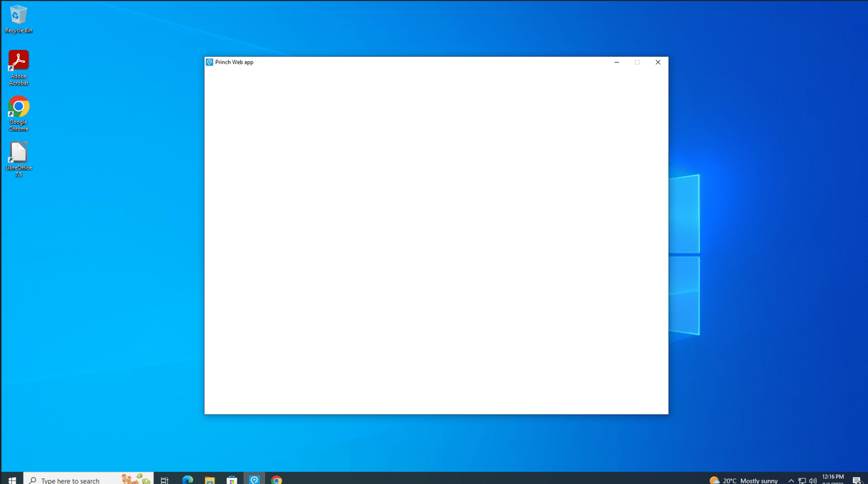
Task: Click the Show Desktop corner button
Action: pos(866,480)
